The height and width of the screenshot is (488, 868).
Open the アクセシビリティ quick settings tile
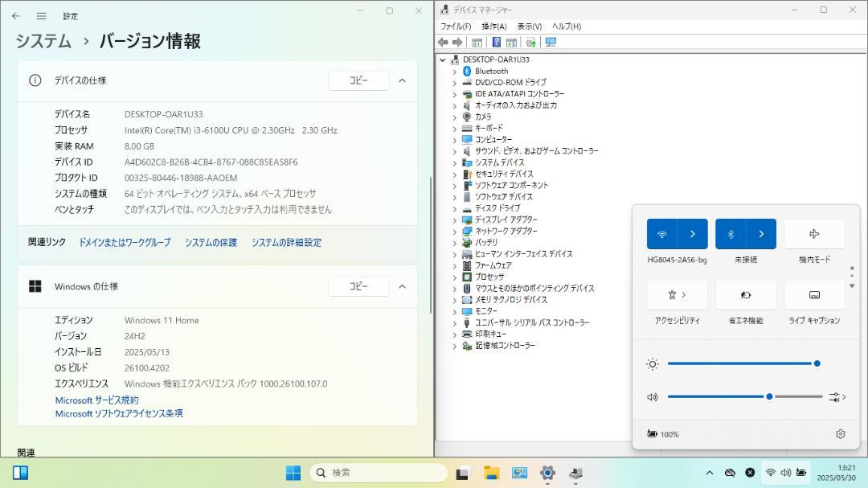[677, 295]
